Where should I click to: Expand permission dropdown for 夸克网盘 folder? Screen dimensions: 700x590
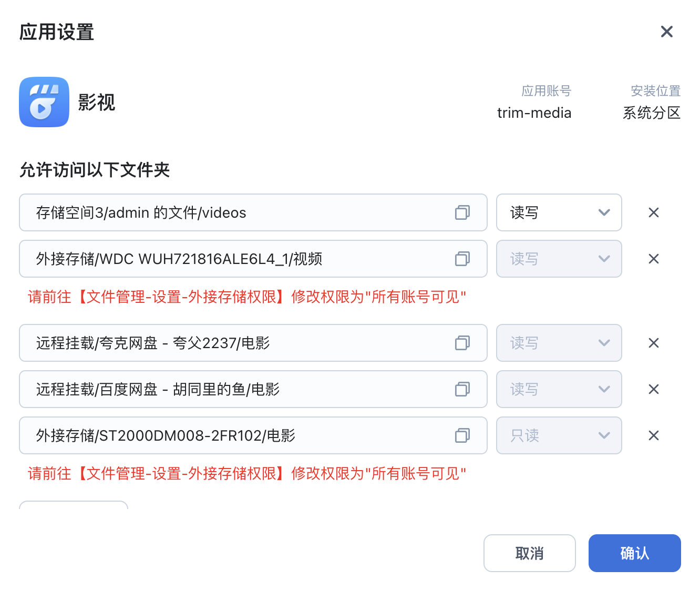559,343
